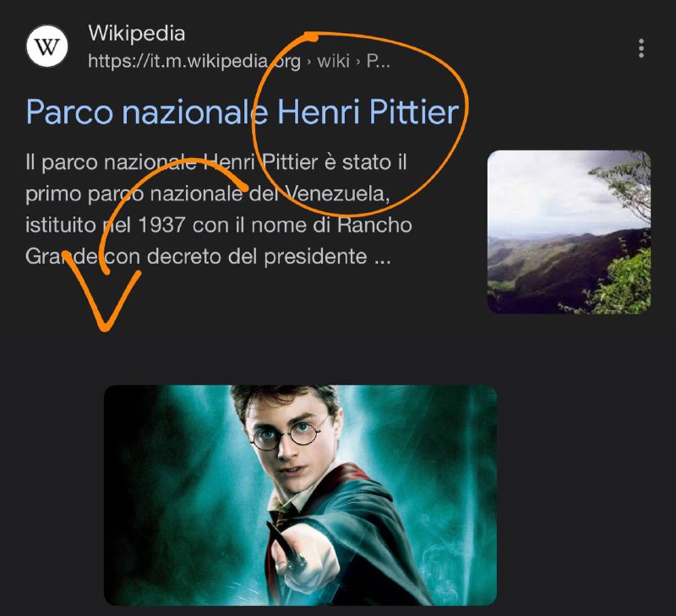The width and height of the screenshot is (676, 616).
Task: Click "Henri Pittier" inside the orange circle
Action: (x=368, y=112)
